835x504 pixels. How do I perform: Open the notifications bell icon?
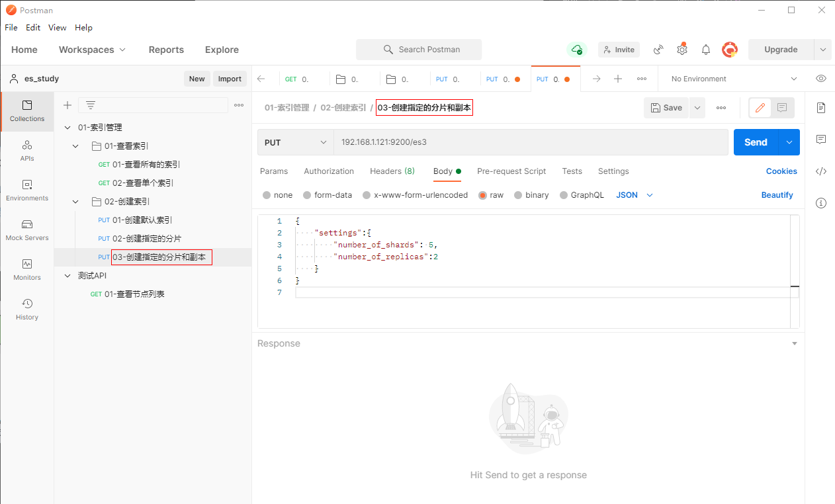[705, 50]
